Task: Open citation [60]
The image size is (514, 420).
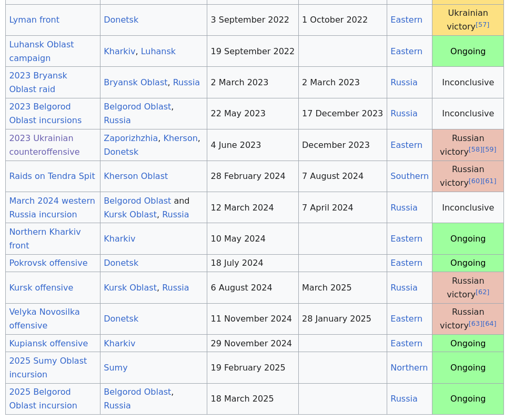Action: [x=475, y=181]
